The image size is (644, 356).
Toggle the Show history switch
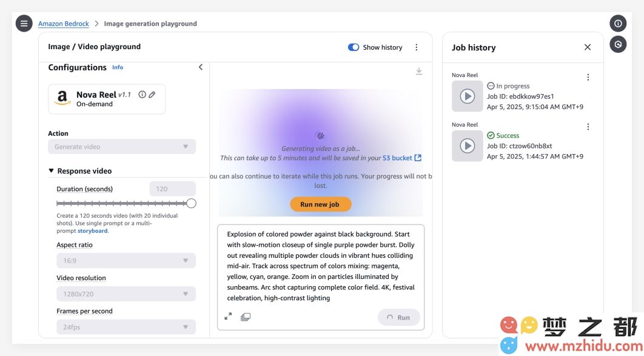[x=354, y=47]
